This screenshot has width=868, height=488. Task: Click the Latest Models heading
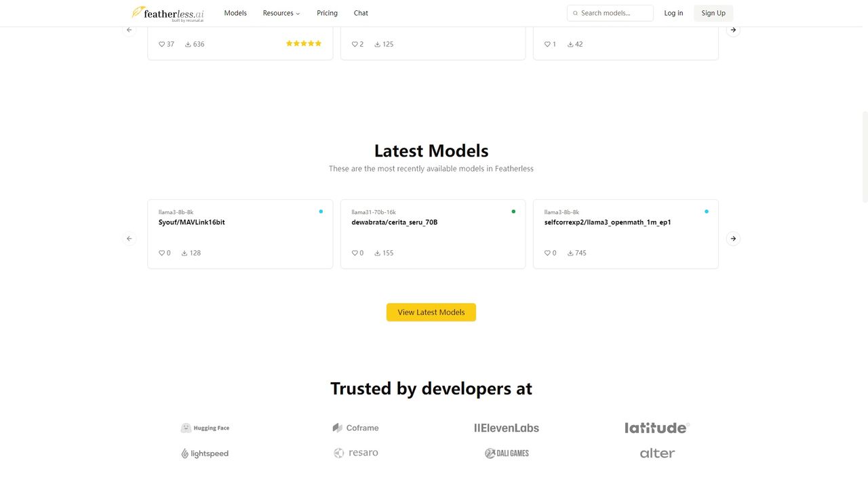click(431, 150)
